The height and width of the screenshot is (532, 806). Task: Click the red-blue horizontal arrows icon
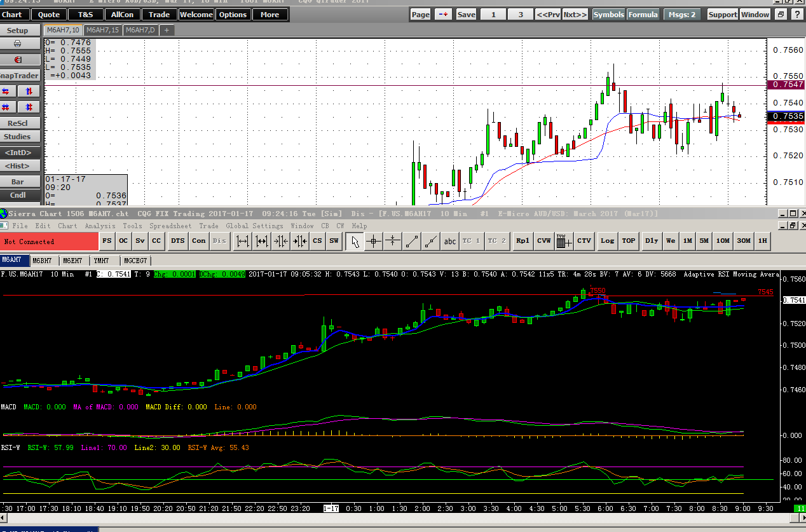pyautogui.click(x=6, y=92)
